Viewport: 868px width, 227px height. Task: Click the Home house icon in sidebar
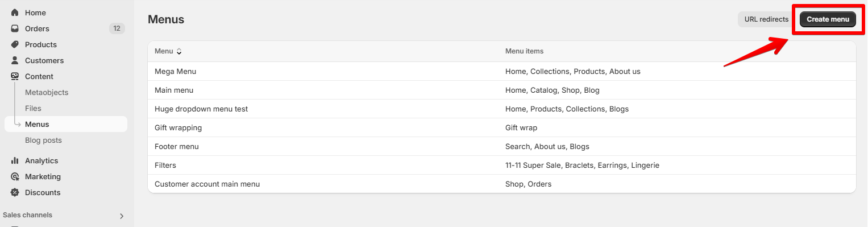click(15, 13)
